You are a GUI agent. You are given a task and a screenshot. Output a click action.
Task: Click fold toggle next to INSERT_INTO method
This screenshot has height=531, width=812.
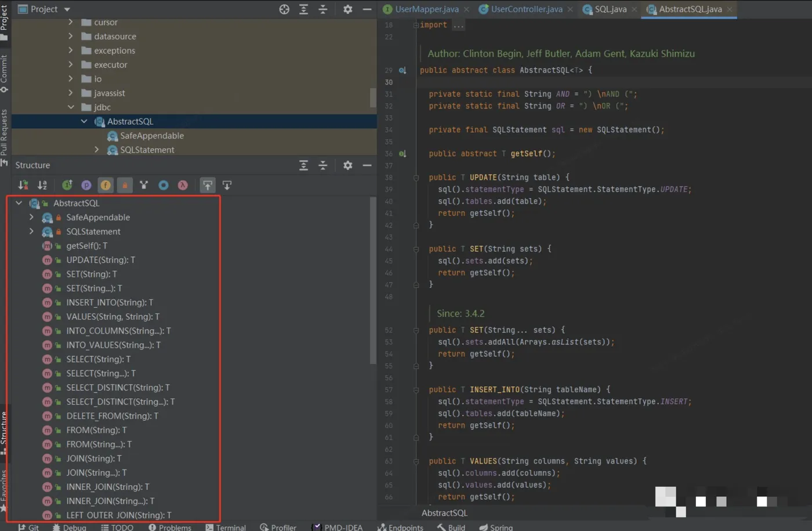[416, 390]
